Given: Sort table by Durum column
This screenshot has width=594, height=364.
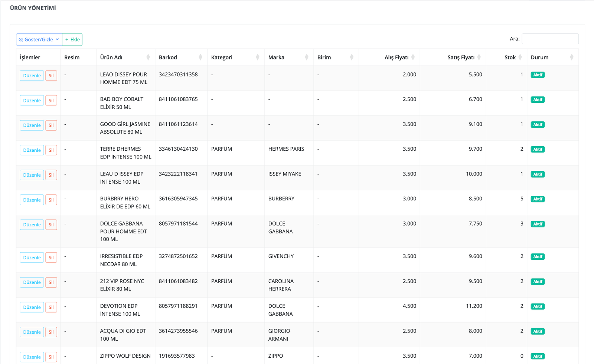Looking at the screenshot, I should [552, 57].
